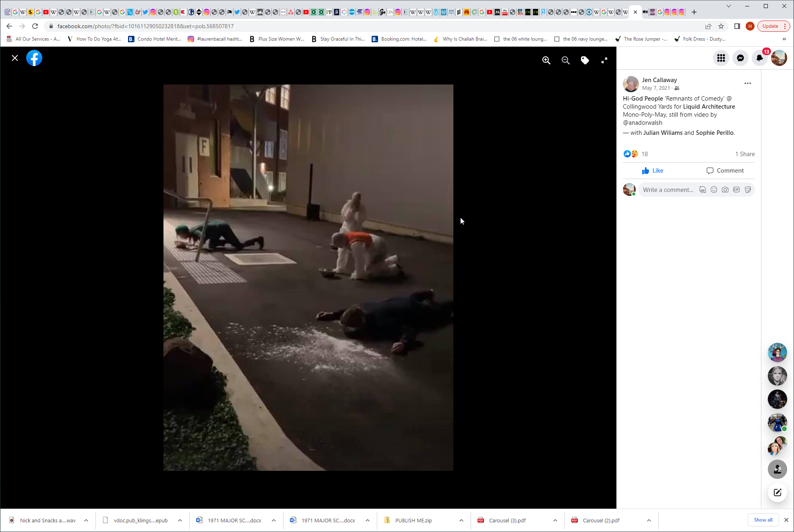Open the topmost contact chat bubble

click(x=777, y=353)
